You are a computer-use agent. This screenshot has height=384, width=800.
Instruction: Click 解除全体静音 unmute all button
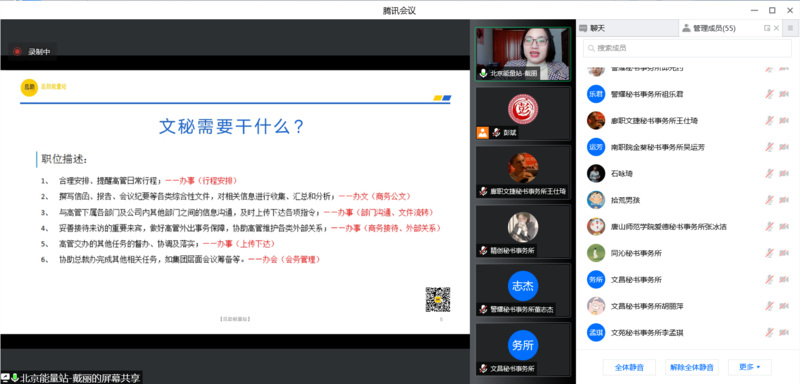[x=692, y=367]
